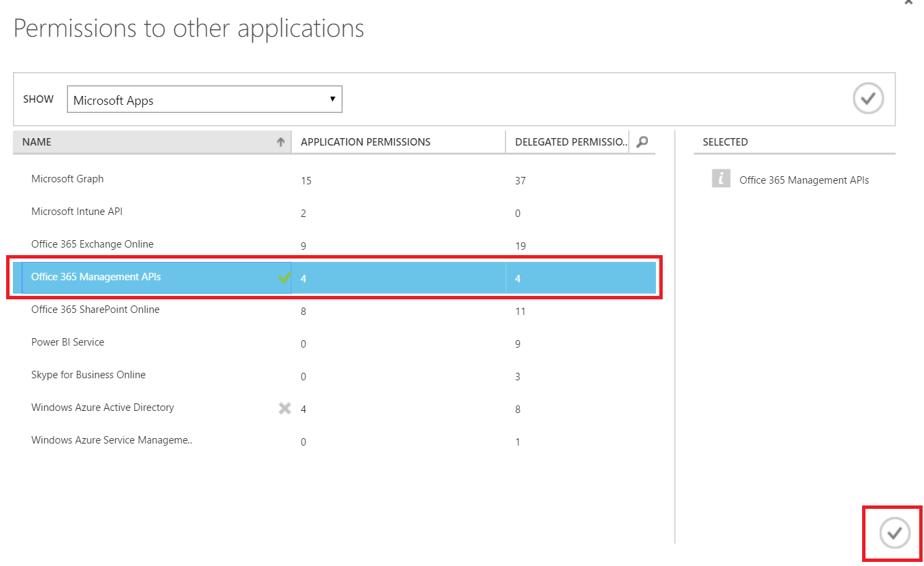Image resolution: width=924 pixels, height=566 pixels.
Task: Select the Office 365 Management APIs table row
Action: (334, 278)
